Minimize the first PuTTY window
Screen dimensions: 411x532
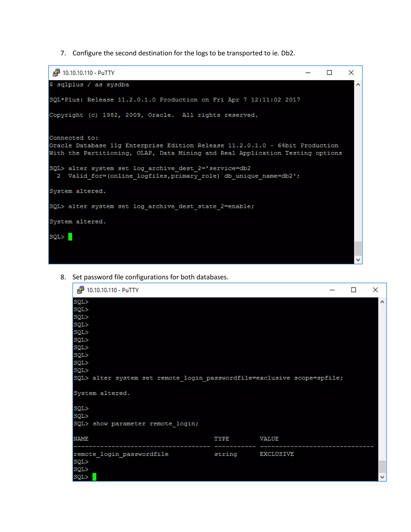pos(308,73)
